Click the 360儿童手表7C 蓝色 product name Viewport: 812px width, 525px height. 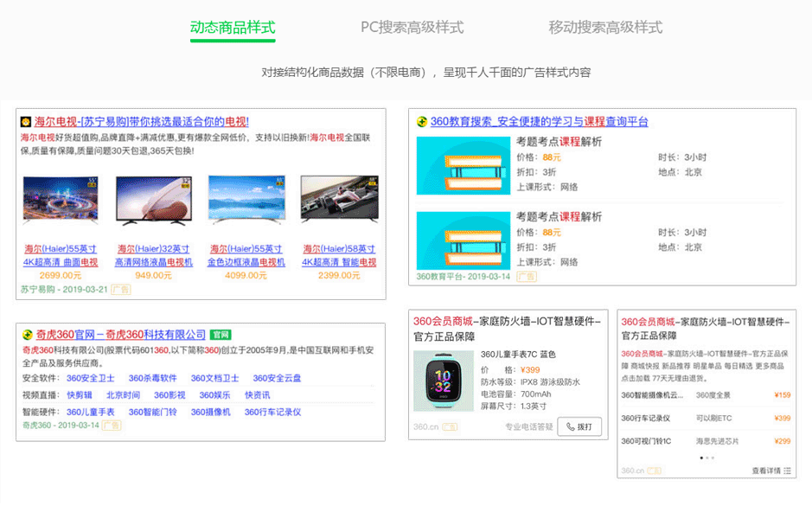point(518,355)
